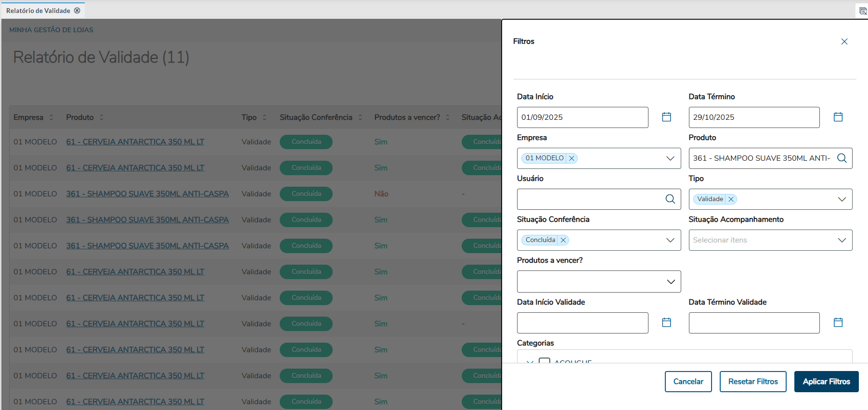Screen dimensions: 868x410
Task: Remove the Validade tag from Tipo
Action: [x=731, y=199]
